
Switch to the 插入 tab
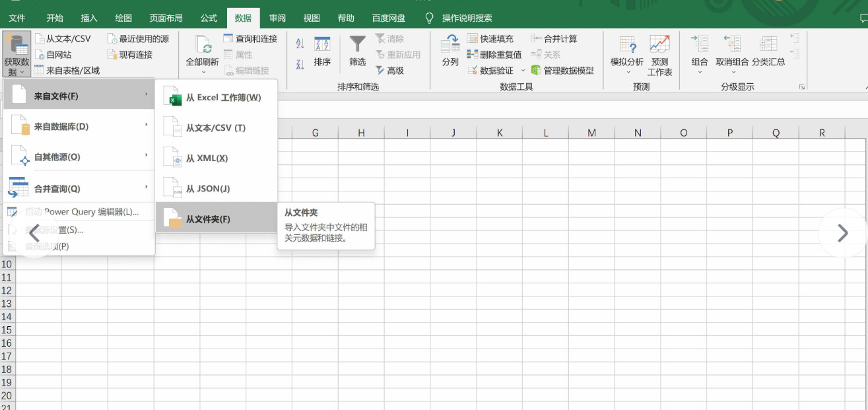pos(89,18)
